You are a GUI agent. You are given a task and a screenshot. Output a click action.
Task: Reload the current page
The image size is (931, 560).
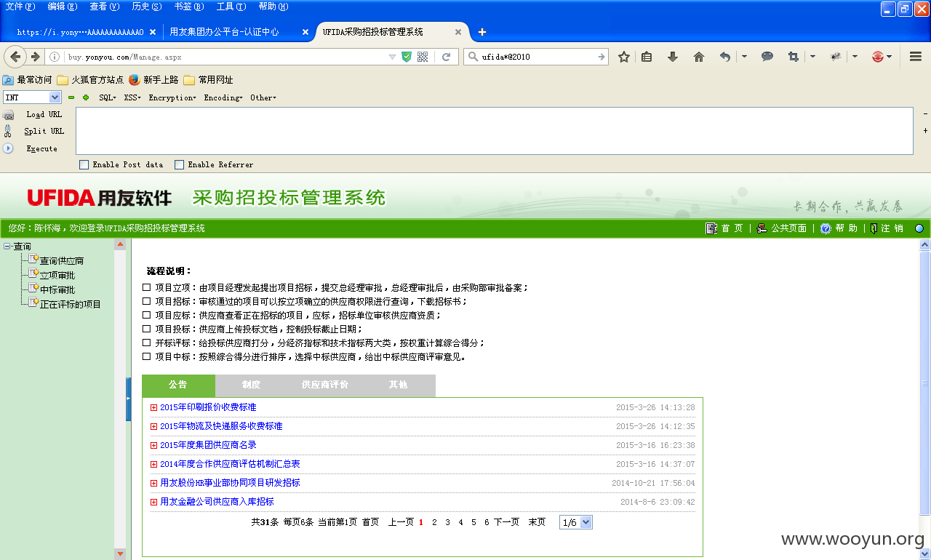pyautogui.click(x=447, y=57)
